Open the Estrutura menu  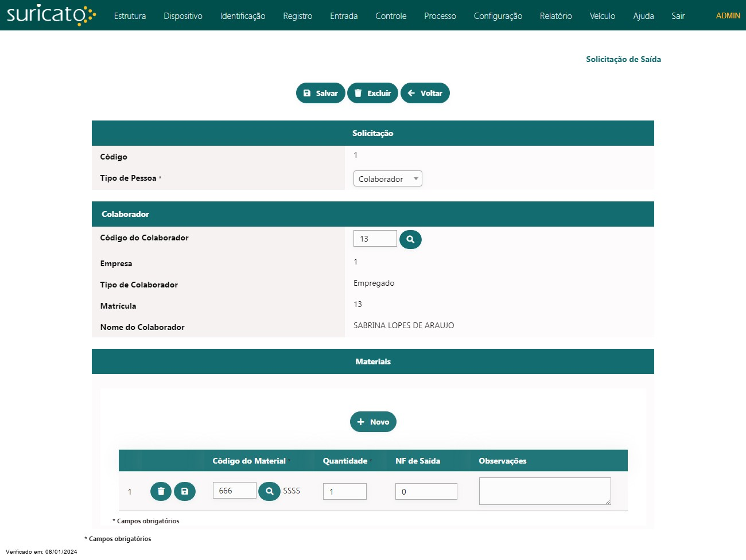[130, 16]
